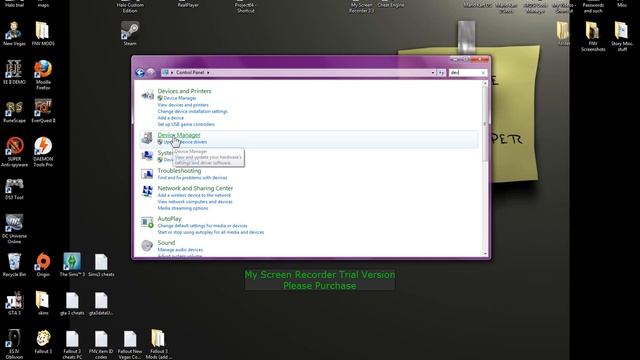Select the Origin desktop shortcut
The height and width of the screenshot is (360, 640).
[43, 265]
